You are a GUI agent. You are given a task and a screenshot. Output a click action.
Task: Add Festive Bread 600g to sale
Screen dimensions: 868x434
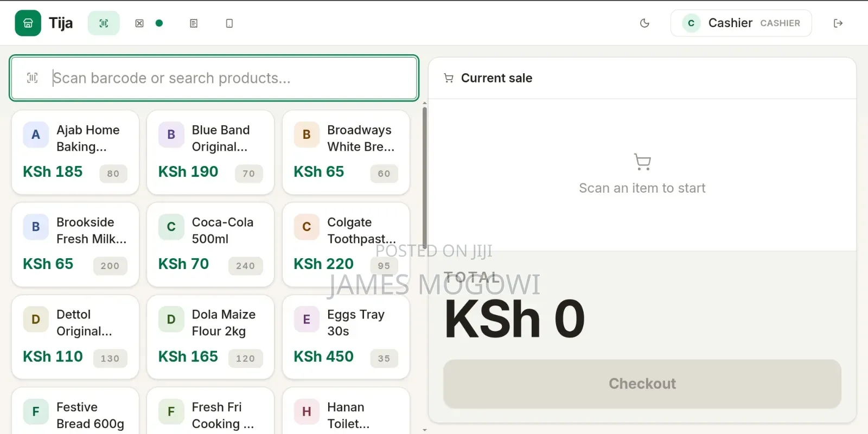[75, 411]
